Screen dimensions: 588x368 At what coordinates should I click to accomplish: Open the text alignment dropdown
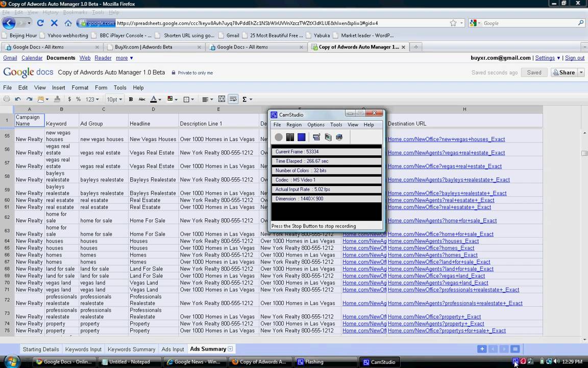208,99
